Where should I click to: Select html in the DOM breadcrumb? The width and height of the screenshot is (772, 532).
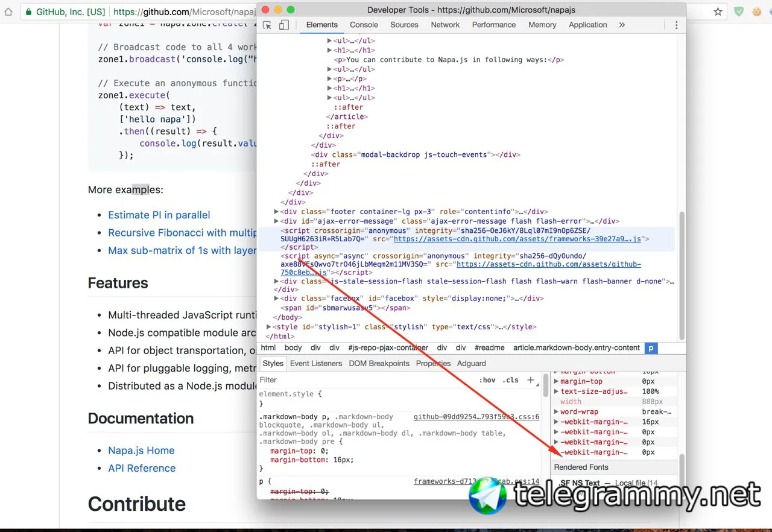268,347
